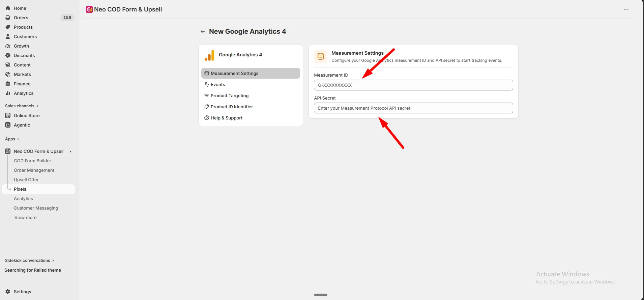This screenshot has width=644, height=300.
Task: Go back using the left arrow
Action: pos(203,31)
